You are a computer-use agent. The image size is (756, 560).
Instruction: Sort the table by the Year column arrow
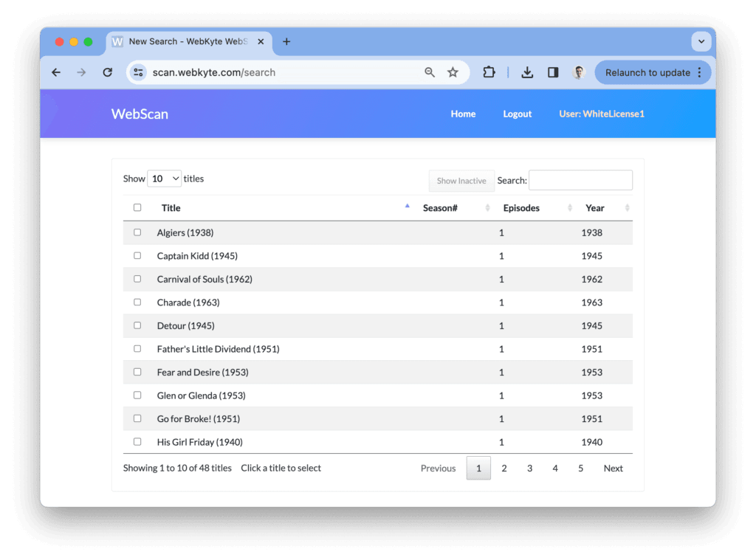coord(627,209)
